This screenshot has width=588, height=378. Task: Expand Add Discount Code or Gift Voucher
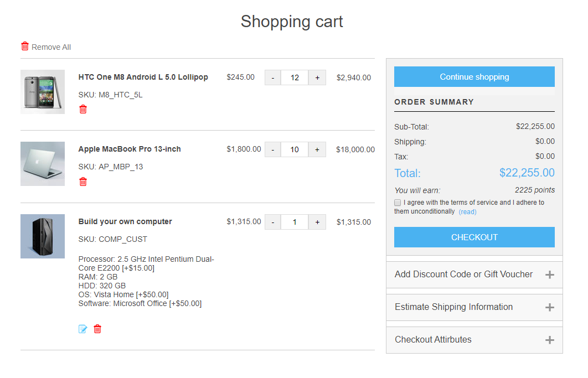[474, 275]
